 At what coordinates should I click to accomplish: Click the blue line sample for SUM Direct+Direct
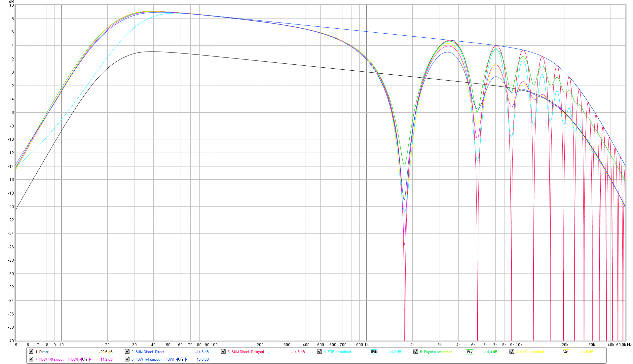[x=182, y=352]
